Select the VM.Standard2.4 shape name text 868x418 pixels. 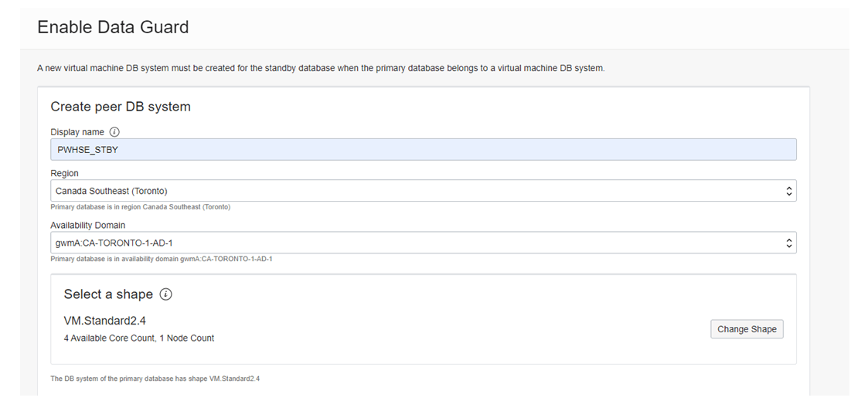pyautogui.click(x=104, y=321)
